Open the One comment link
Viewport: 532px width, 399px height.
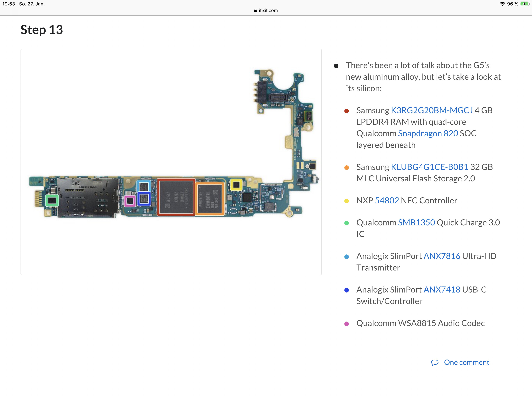466,362
